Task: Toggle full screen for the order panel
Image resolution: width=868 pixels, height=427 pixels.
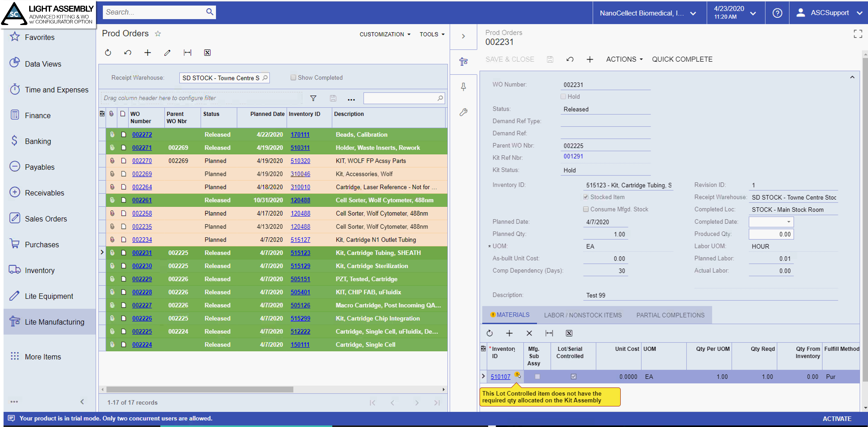Action: coord(858,34)
